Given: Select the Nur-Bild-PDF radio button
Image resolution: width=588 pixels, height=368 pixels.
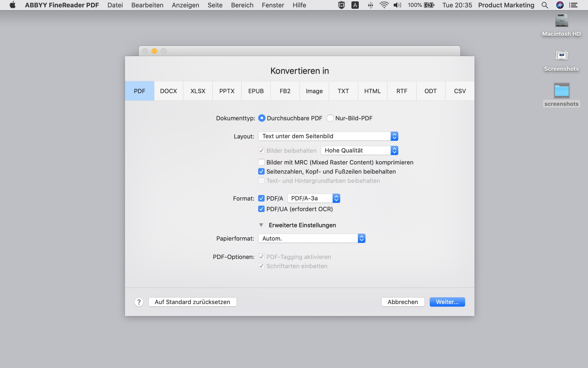Looking at the screenshot, I should tap(330, 118).
